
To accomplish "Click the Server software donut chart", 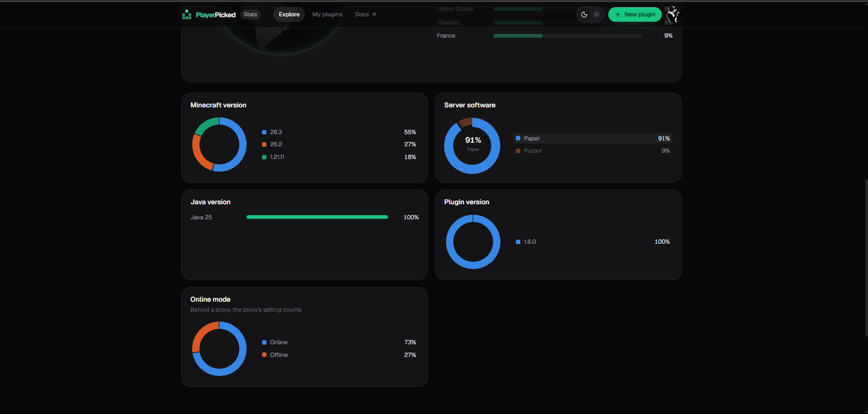I will pyautogui.click(x=472, y=145).
